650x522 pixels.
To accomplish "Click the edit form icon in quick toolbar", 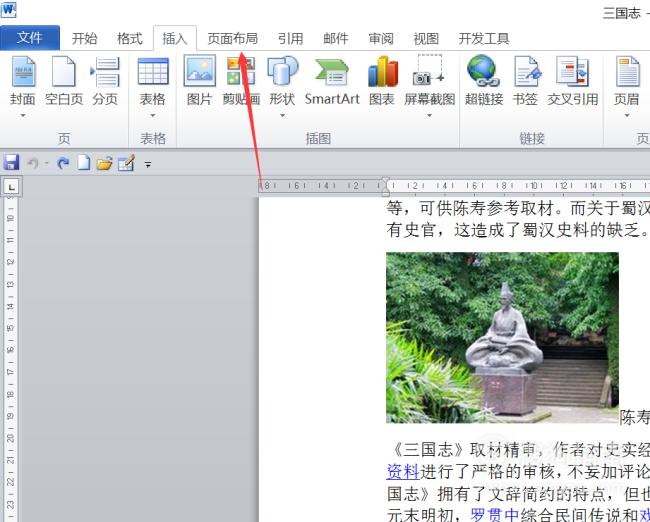I will pyautogui.click(x=126, y=163).
